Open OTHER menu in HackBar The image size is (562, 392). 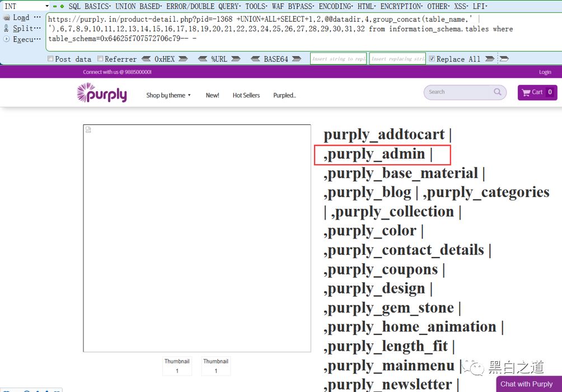tap(438, 7)
